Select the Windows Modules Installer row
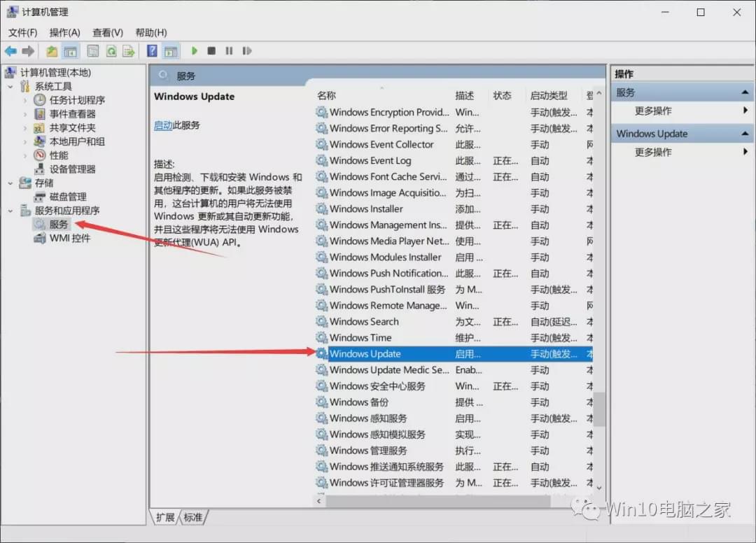 454,258
